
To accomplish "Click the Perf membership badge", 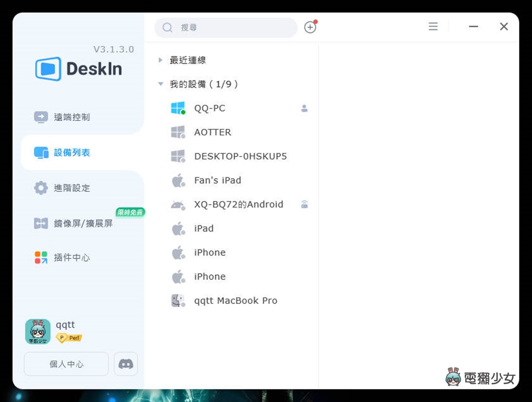I will (69, 338).
